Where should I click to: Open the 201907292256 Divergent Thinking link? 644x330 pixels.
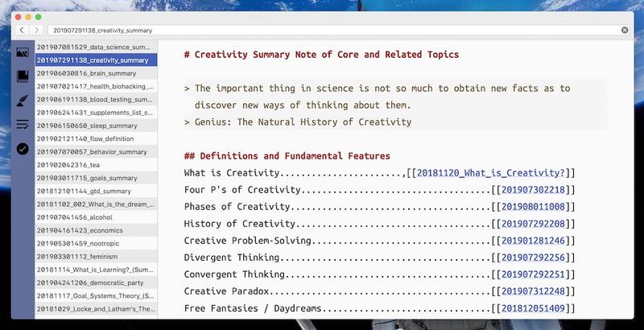(533, 258)
